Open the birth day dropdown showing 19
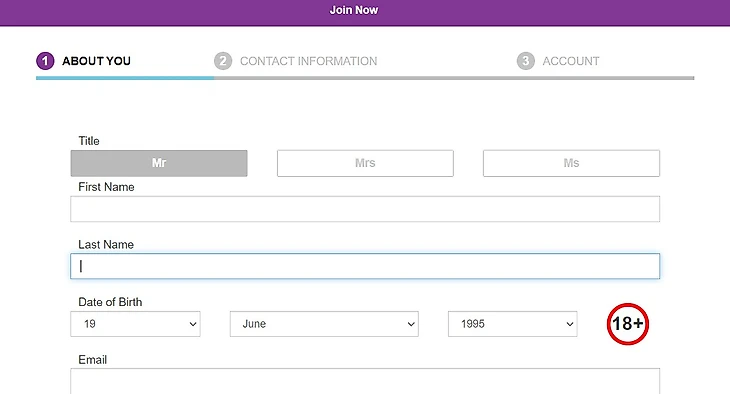Image resolution: width=730 pixels, height=394 pixels. (135, 324)
